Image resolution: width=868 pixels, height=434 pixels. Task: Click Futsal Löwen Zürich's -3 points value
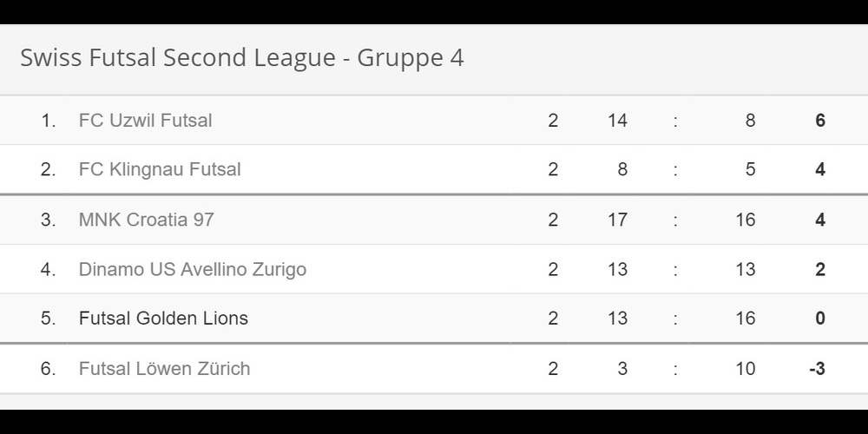pos(817,368)
